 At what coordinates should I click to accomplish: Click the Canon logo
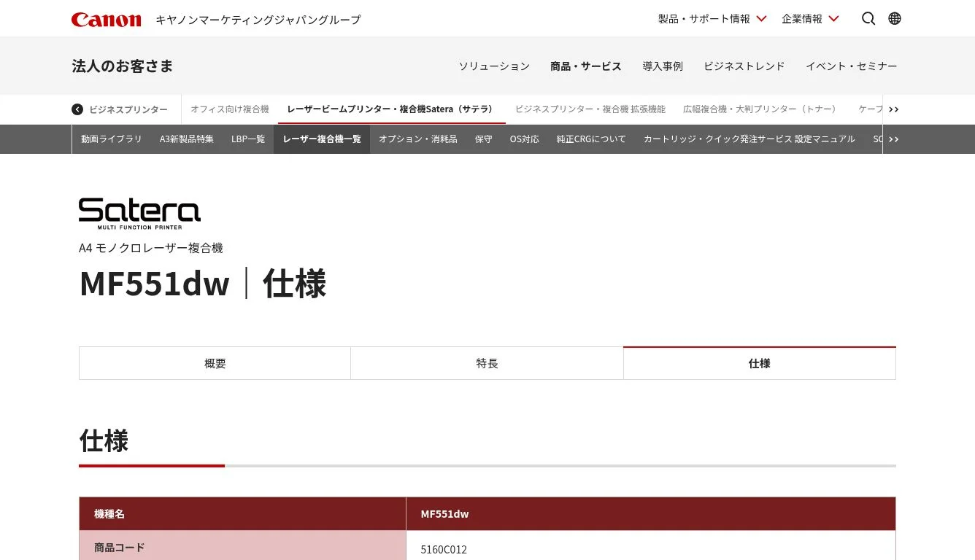coord(106,20)
